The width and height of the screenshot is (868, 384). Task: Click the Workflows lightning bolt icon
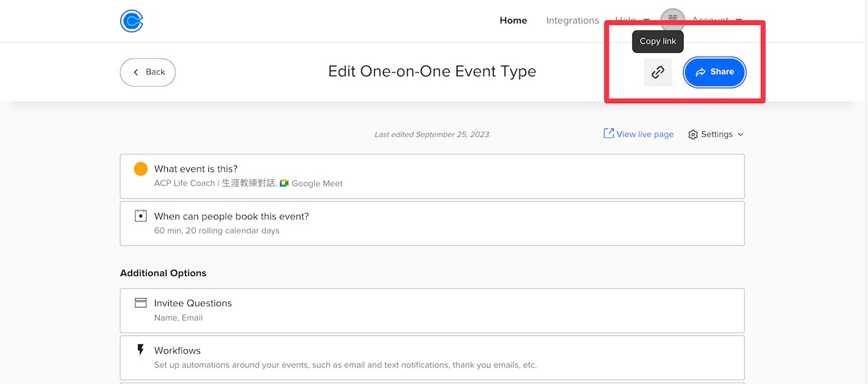coord(141,350)
